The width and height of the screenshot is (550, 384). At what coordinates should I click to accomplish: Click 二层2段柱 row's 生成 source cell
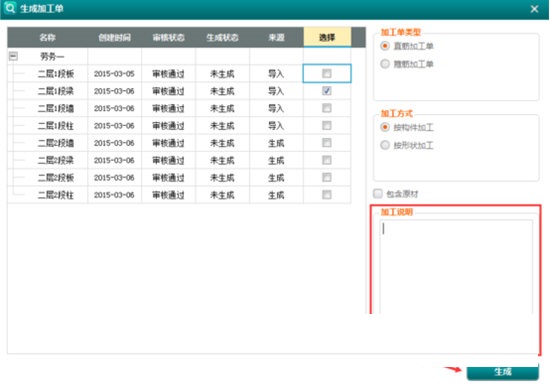276,195
